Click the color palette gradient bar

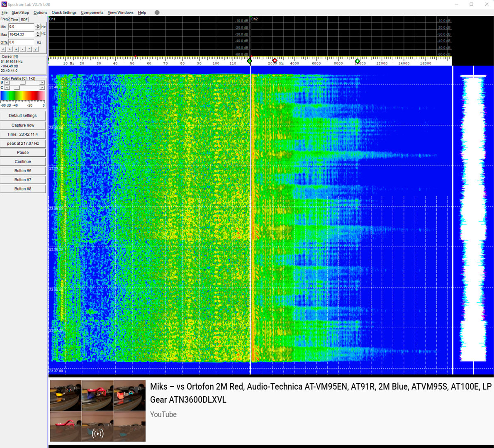click(x=23, y=95)
